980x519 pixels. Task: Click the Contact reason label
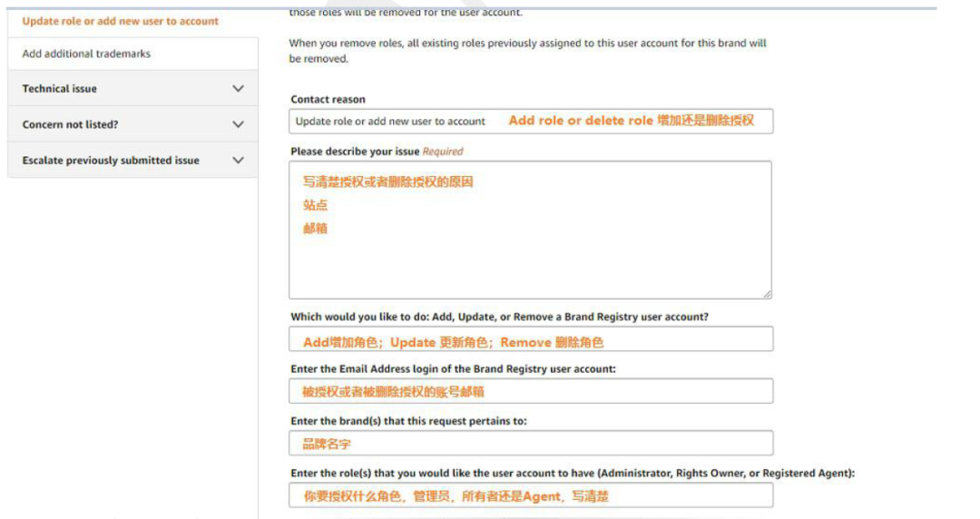point(328,100)
